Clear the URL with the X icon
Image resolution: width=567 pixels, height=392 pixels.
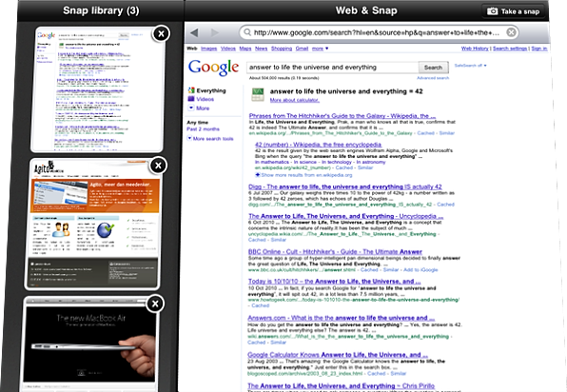[511, 32]
